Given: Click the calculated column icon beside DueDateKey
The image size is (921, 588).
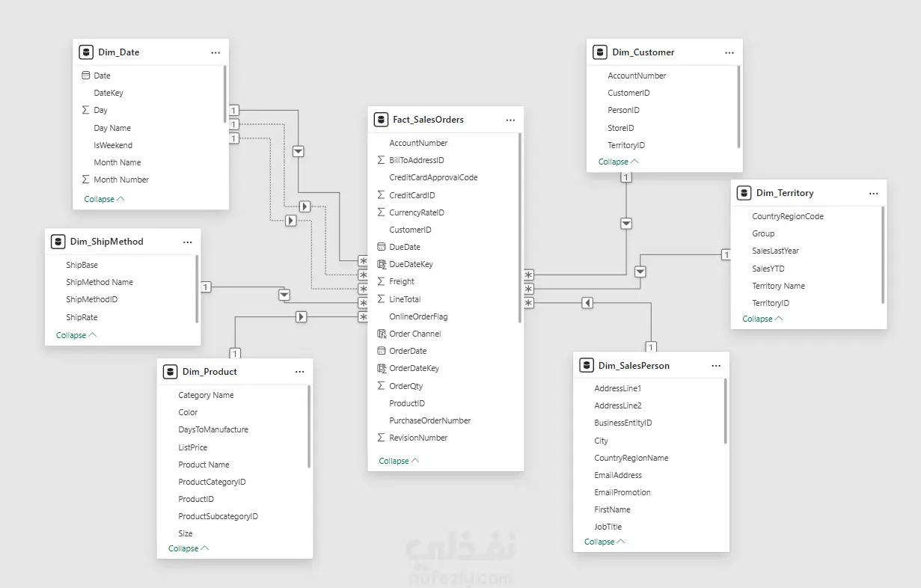Looking at the screenshot, I should [x=382, y=265].
